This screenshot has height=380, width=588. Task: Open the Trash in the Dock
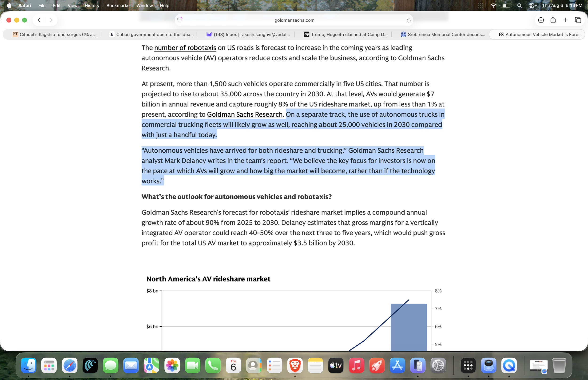(x=559, y=365)
